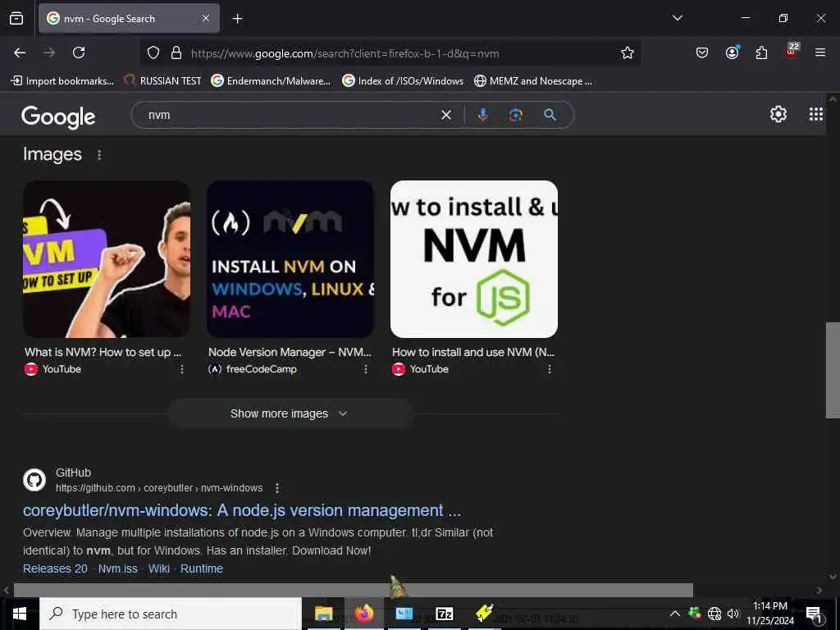
Task: Open the Windows Start menu
Action: 20,614
